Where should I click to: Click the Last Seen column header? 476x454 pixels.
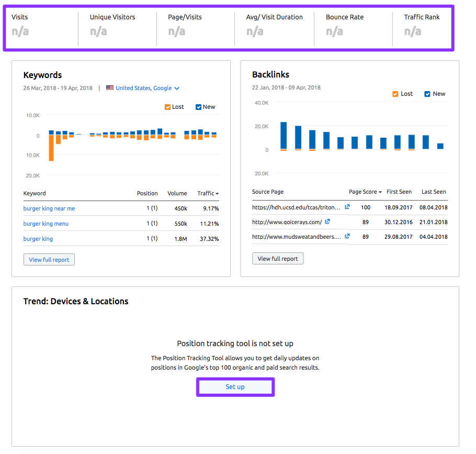click(434, 192)
